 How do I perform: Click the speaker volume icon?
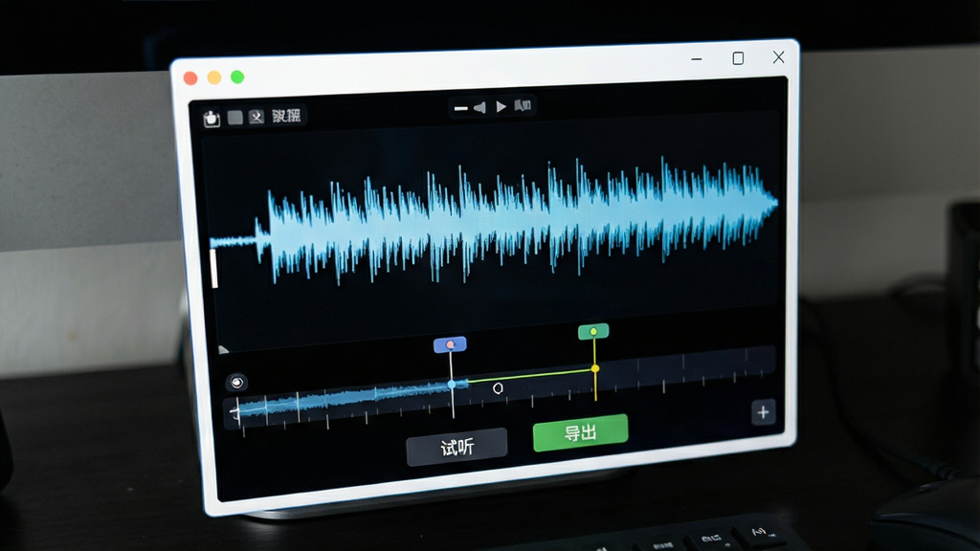coord(479,107)
